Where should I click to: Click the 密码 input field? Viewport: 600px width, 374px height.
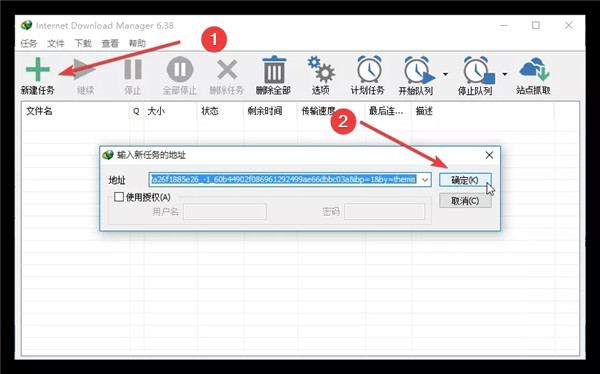pos(385,212)
